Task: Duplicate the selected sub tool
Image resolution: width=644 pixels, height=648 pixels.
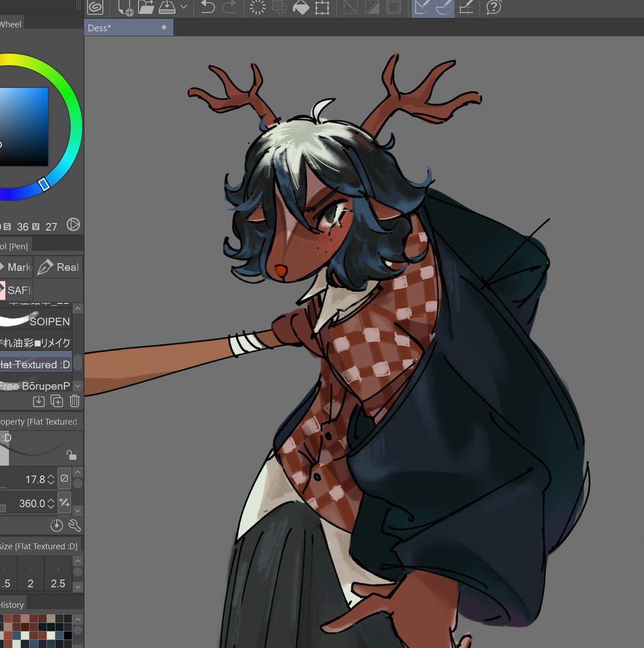Action: tap(57, 401)
